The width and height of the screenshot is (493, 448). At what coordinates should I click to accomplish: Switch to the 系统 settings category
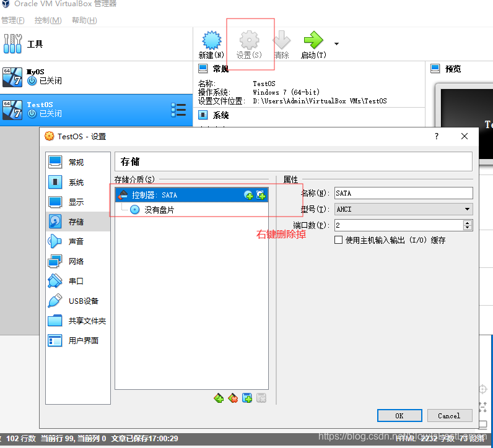point(78,182)
